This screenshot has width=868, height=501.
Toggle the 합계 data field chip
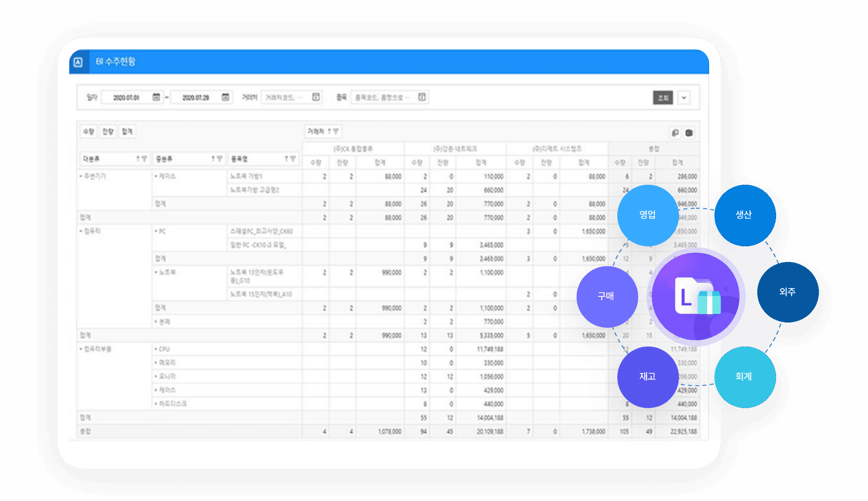pyautogui.click(x=127, y=132)
